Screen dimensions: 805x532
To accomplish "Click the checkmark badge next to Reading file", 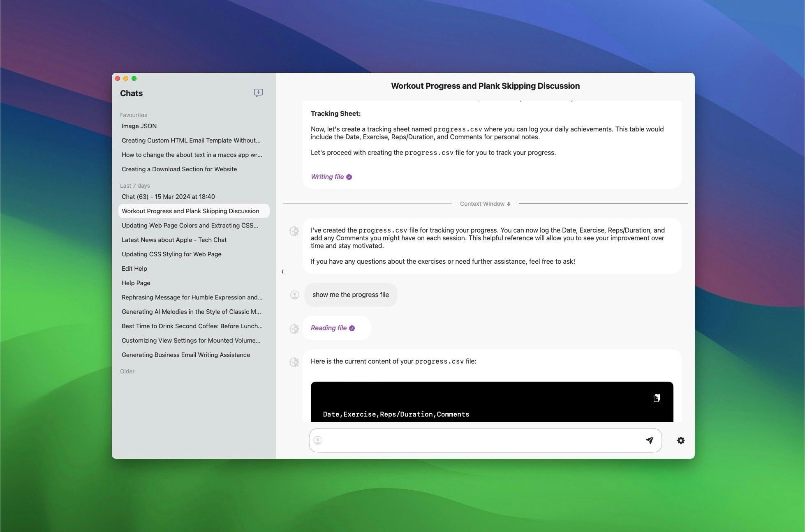I will (x=352, y=328).
